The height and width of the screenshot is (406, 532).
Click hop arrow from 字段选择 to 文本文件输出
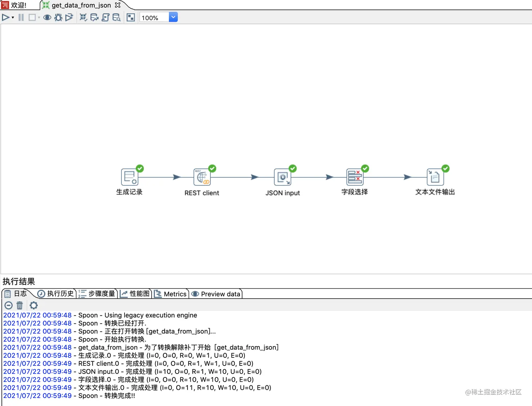click(407, 177)
